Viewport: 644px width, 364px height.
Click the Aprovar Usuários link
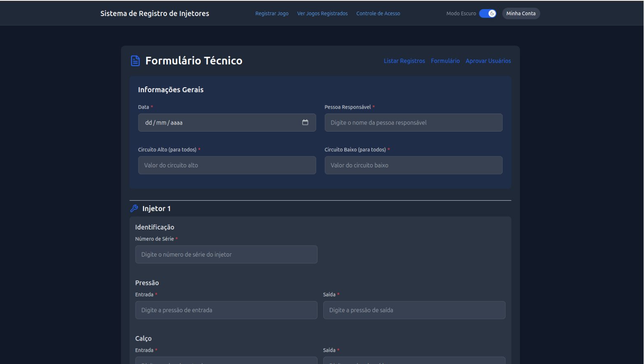[x=488, y=61]
